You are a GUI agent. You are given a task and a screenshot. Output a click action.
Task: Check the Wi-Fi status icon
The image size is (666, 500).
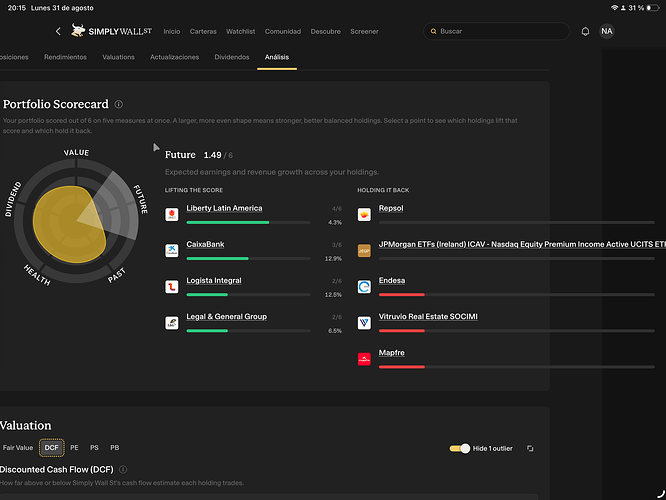coord(614,8)
